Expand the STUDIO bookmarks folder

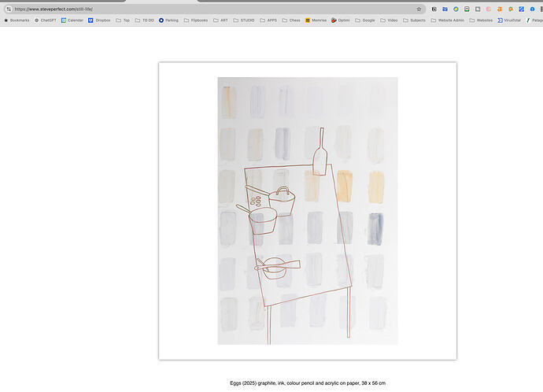click(x=244, y=20)
